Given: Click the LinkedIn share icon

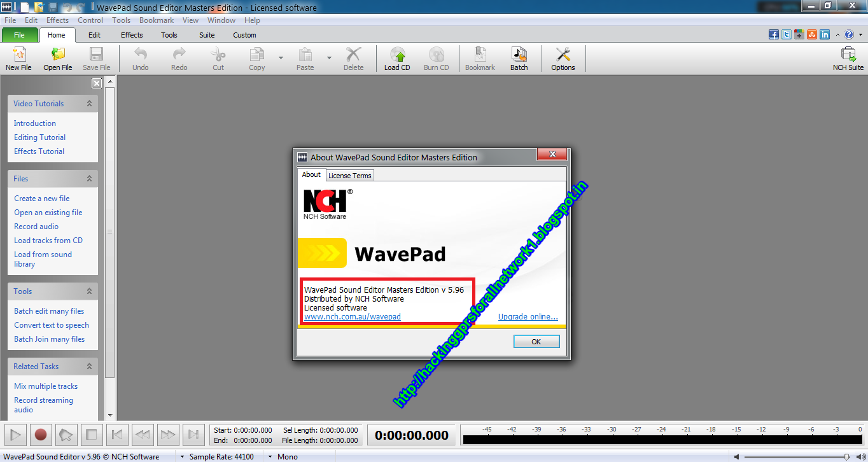Looking at the screenshot, I should [x=825, y=35].
